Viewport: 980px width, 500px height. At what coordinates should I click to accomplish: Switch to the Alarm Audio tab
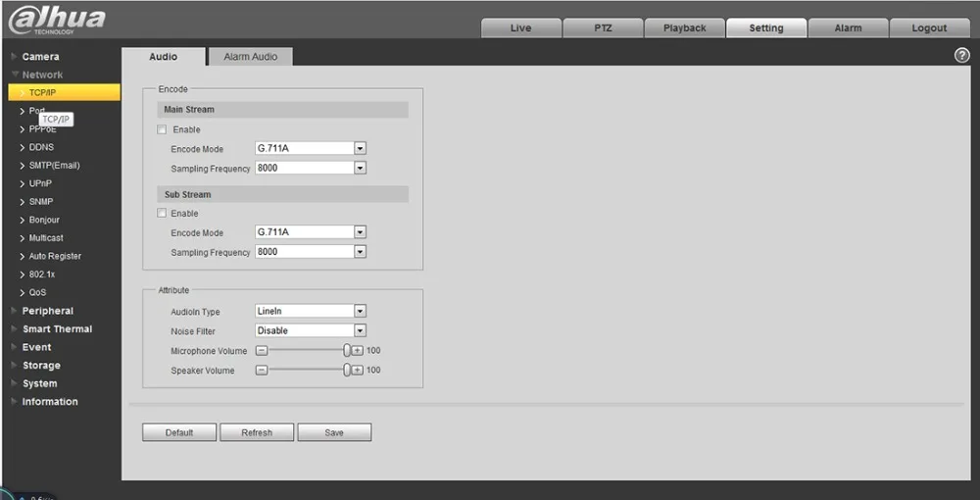pyautogui.click(x=250, y=56)
